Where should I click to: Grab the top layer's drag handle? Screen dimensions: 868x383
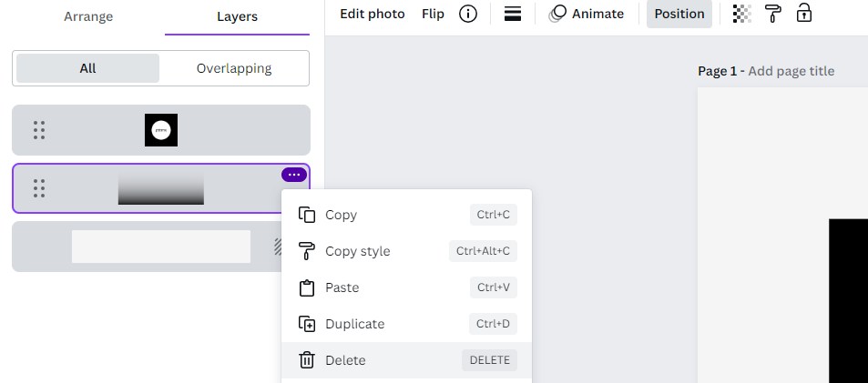(39, 130)
